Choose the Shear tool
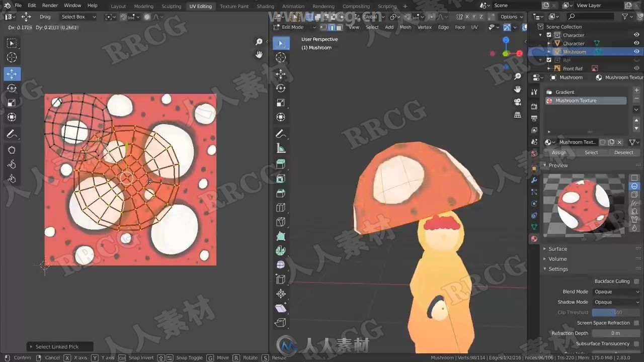The height and width of the screenshot is (362, 644). pyautogui.click(x=281, y=308)
